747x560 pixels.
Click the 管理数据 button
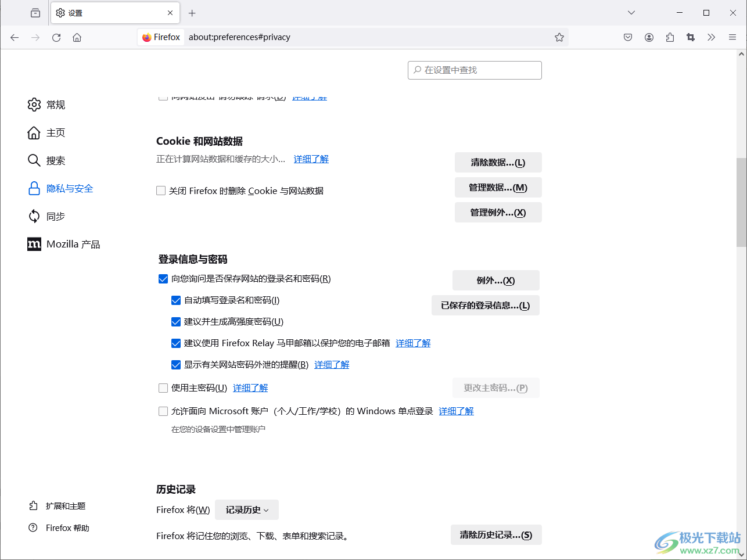498,188
